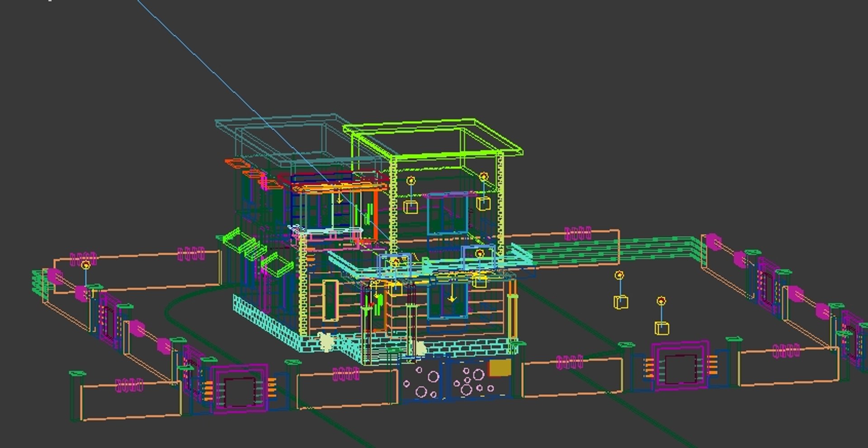This screenshot has width=868, height=448.
Task: Select the solid gold rectangle beside the gate
Action: (500, 367)
